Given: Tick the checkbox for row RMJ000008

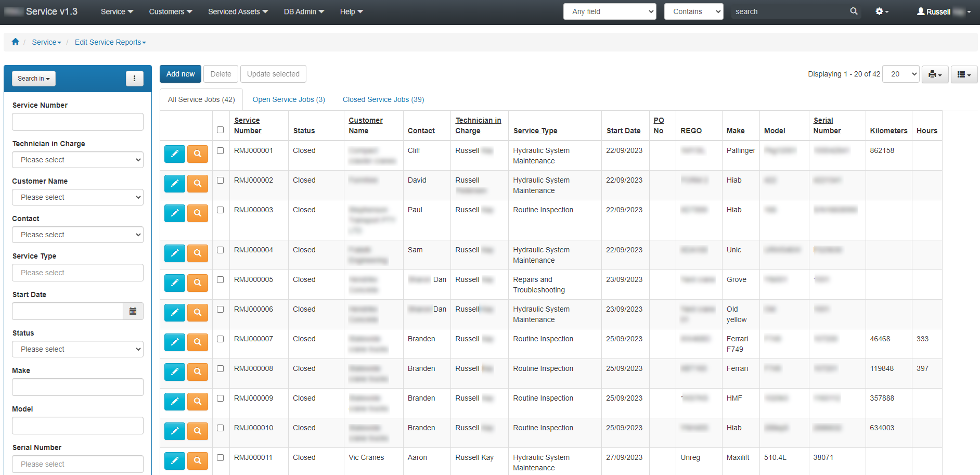Looking at the screenshot, I should pyautogui.click(x=220, y=369).
